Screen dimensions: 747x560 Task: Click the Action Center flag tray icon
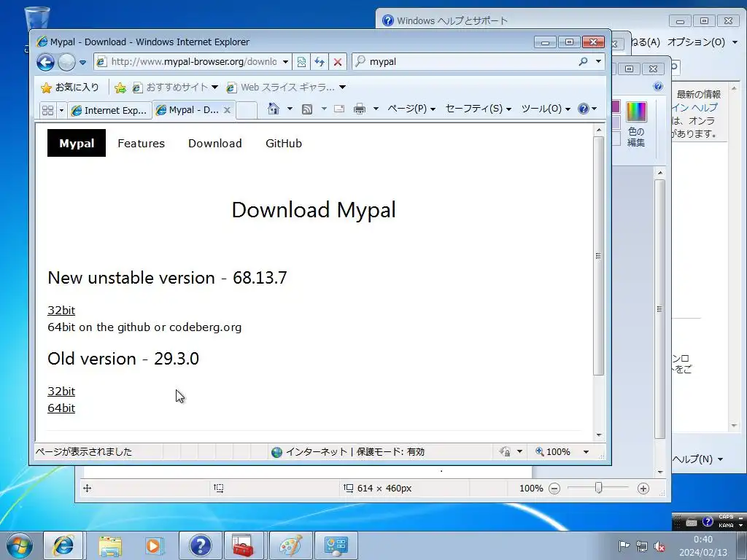click(624, 546)
